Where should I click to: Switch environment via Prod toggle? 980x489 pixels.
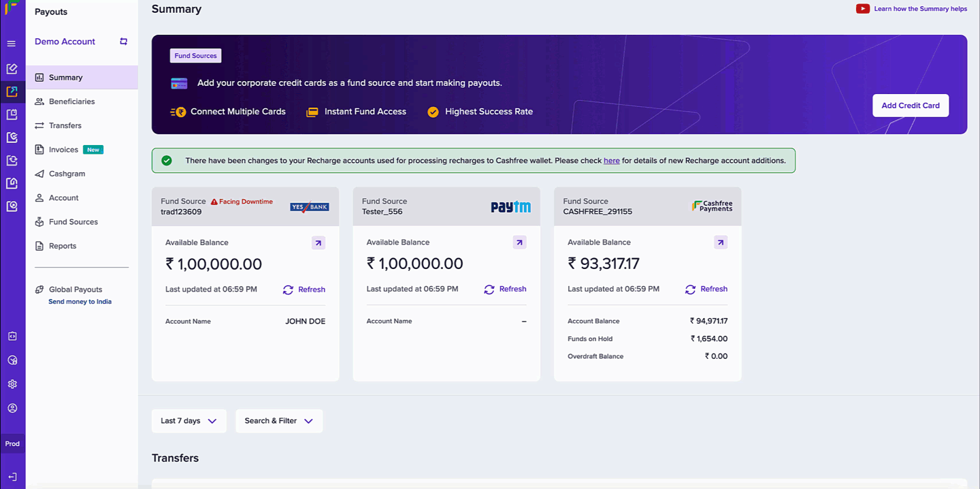pyautogui.click(x=12, y=444)
